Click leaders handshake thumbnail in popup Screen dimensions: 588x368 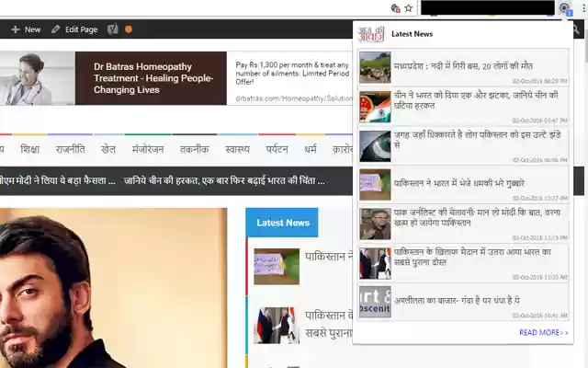coord(375,263)
